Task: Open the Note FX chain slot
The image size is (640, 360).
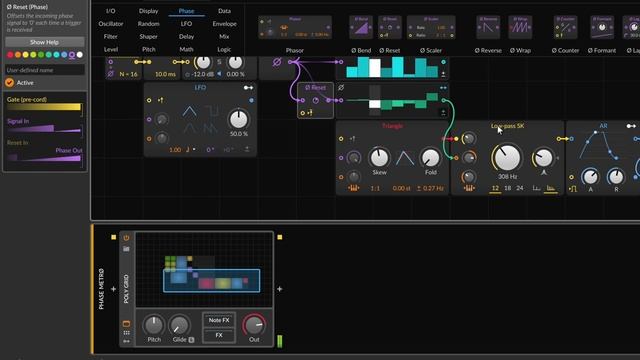Action: [x=219, y=320]
